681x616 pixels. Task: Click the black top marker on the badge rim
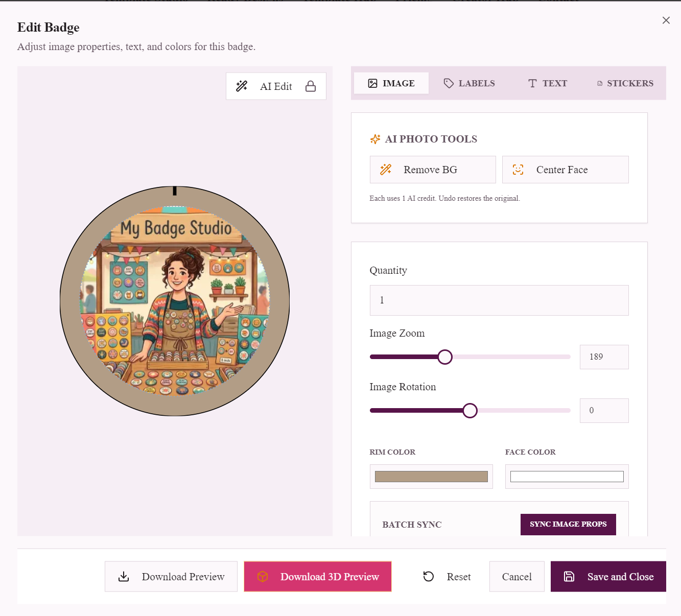[x=175, y=191]
